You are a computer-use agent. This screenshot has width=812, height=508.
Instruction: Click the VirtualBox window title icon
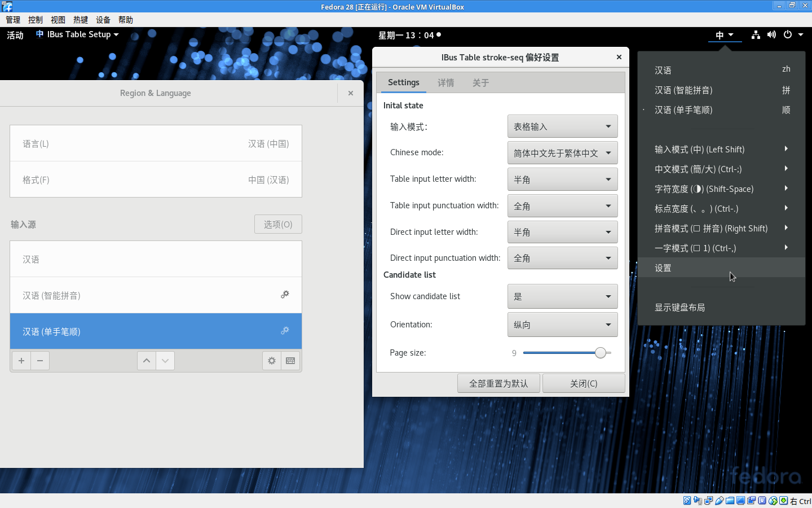tap(7, 6)
